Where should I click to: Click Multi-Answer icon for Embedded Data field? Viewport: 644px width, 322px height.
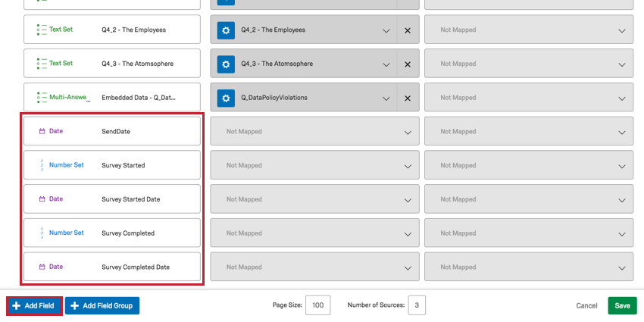point(42,98)
